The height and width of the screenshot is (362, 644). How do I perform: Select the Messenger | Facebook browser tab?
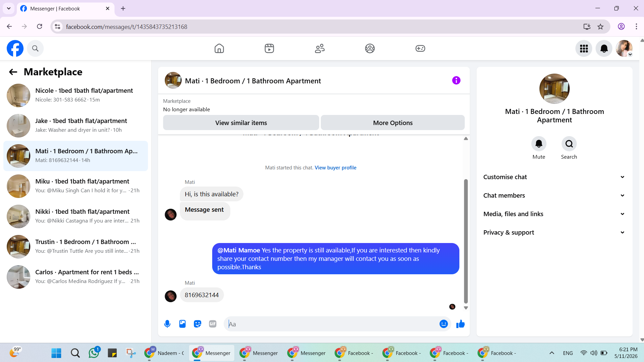click(x=65, y=9)
